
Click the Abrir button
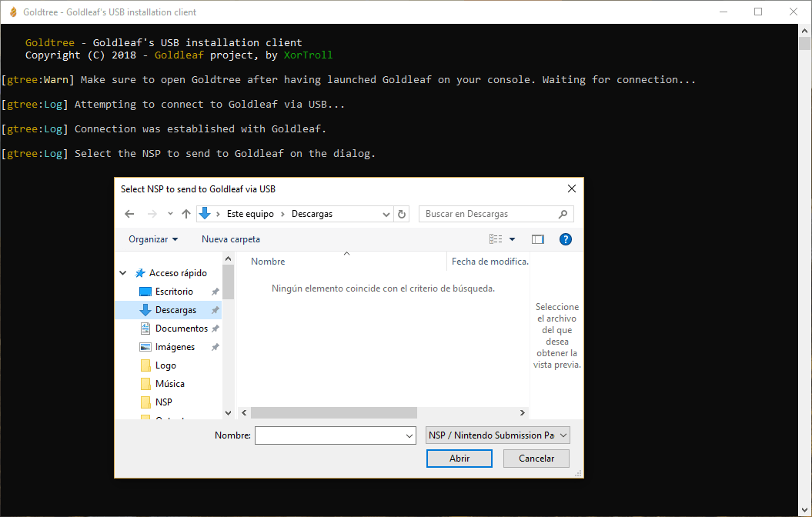(x=459, y=459)
